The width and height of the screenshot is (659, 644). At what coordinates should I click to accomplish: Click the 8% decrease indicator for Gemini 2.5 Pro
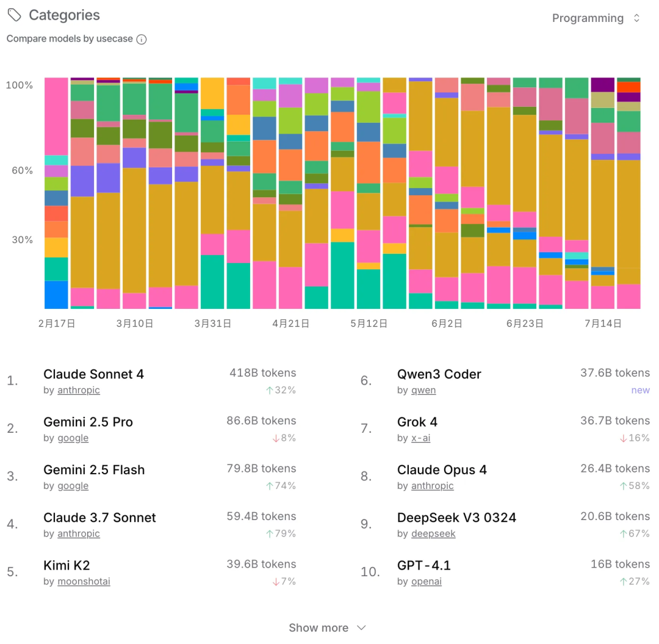[284, 438]
